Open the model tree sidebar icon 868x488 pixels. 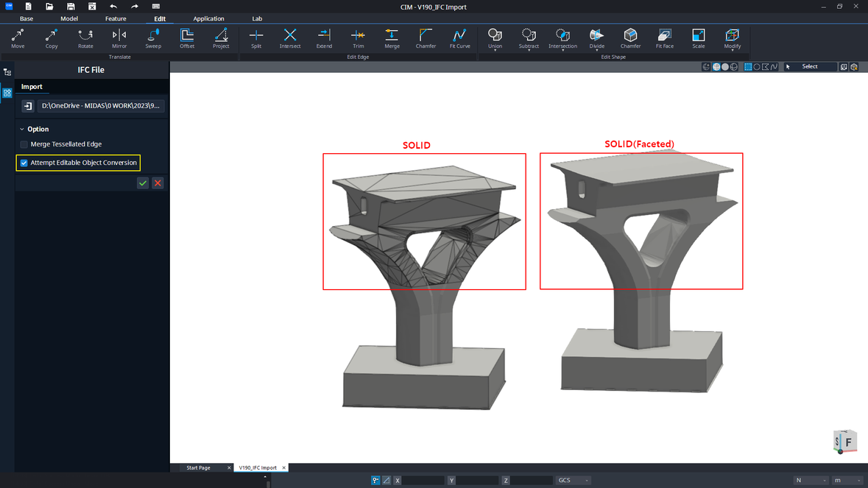(7, 72)
